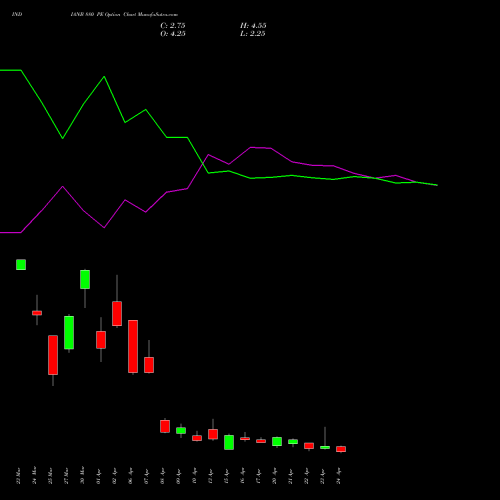
Task: Click the close value C: 2.75
Action: pos(173,26)
